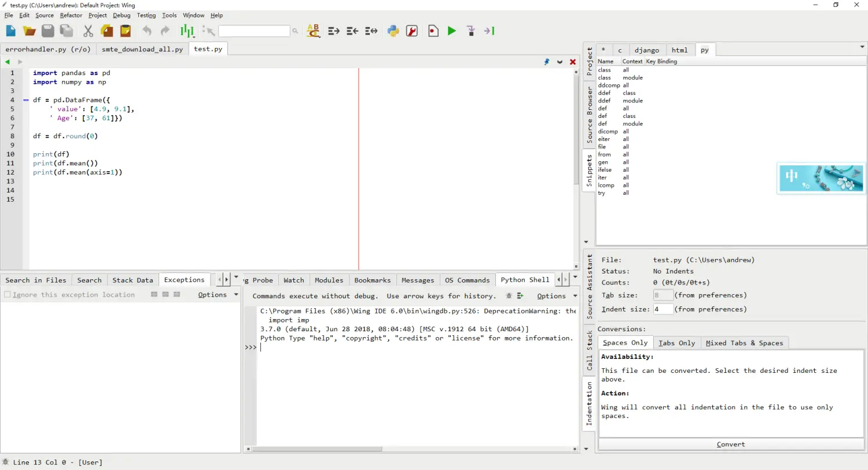Go back with green left arrow in editor

coord(8,62)
